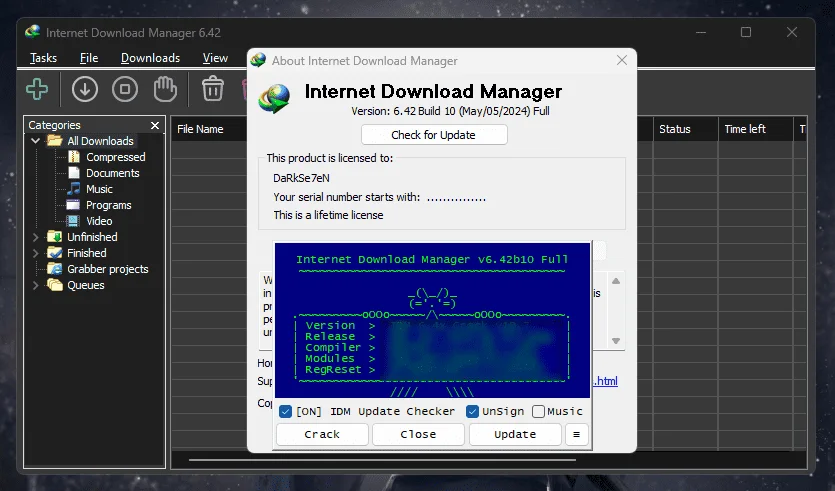Click the Crack button

pos(322,435)
